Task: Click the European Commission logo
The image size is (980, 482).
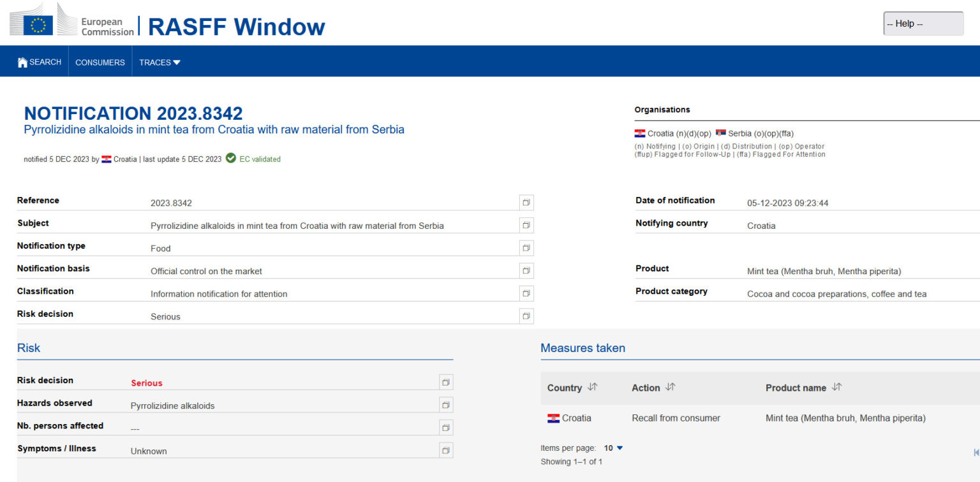Action: tap(71, 20)
